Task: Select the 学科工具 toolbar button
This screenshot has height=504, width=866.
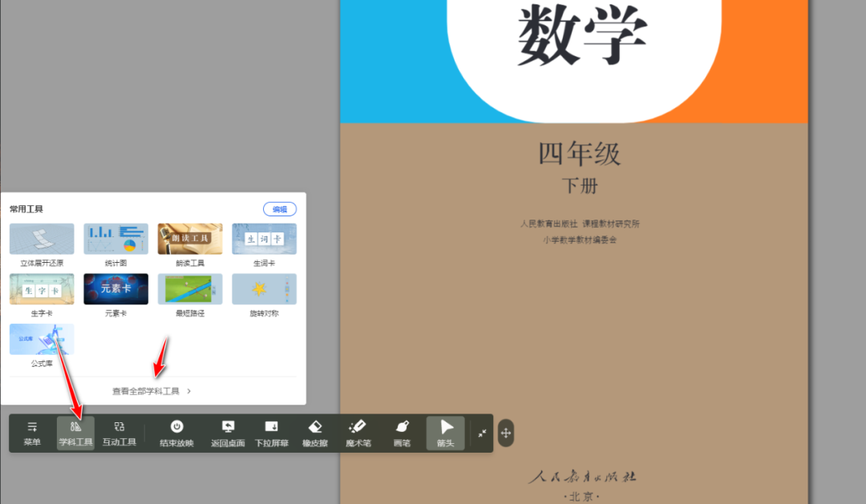Action: tap(75, 433)
